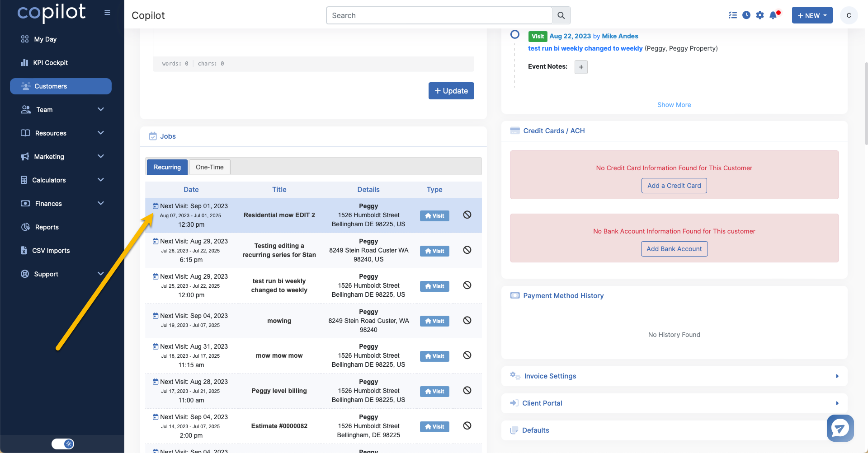868x453 pixels.
Task: Click the Update button
Action: pos(451,91)
